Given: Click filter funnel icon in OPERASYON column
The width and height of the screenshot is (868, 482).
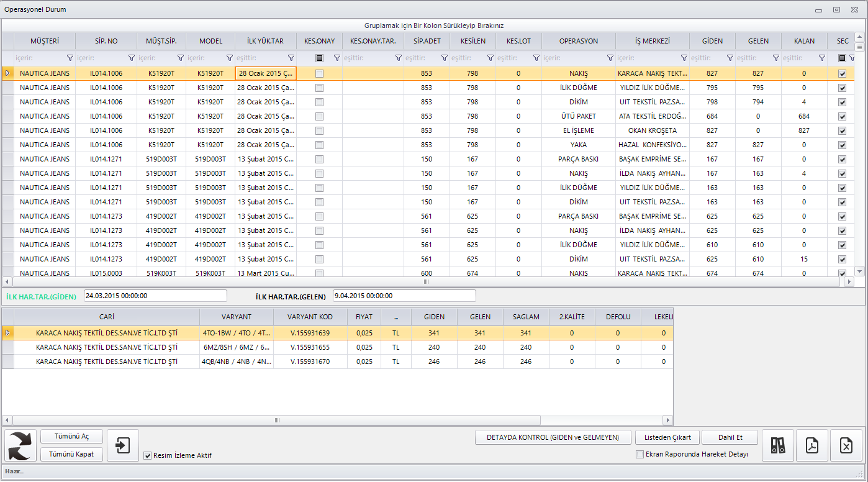Looking at the screenshot, I should coord(610,58).
